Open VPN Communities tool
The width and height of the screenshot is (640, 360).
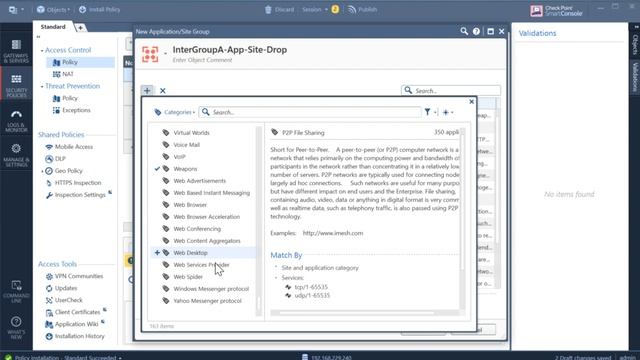click(x=74, y=276)
